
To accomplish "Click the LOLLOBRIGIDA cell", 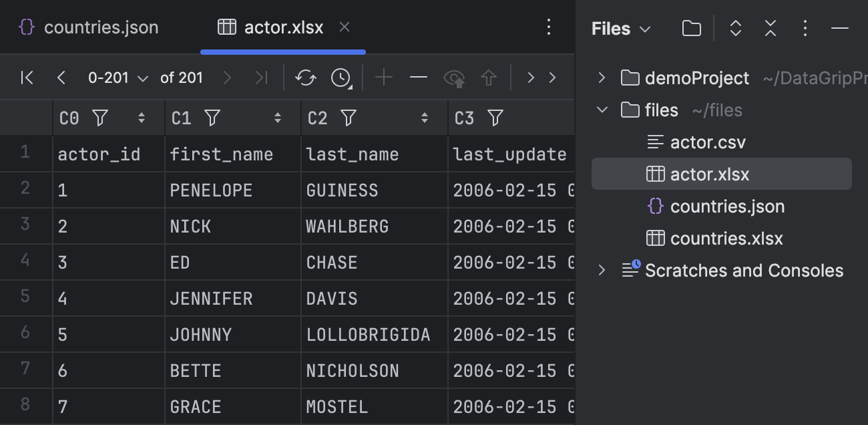I will 375,335.
